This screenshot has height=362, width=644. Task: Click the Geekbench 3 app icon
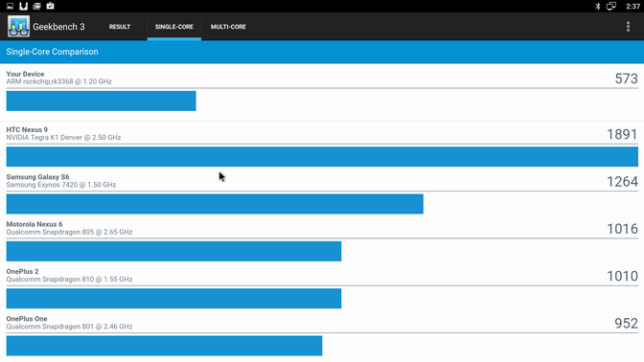click(x=18, y=26)
